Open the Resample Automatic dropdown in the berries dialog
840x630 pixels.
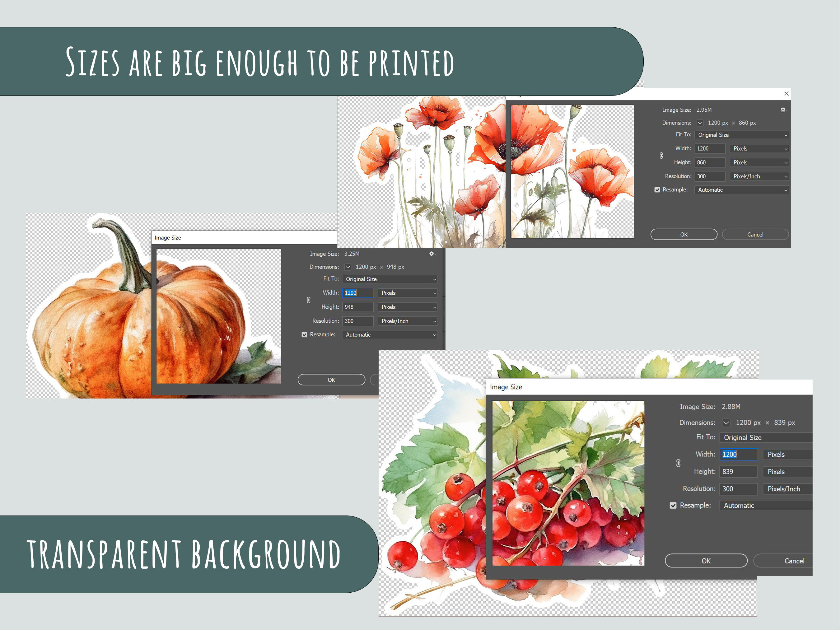pos(765,506)
